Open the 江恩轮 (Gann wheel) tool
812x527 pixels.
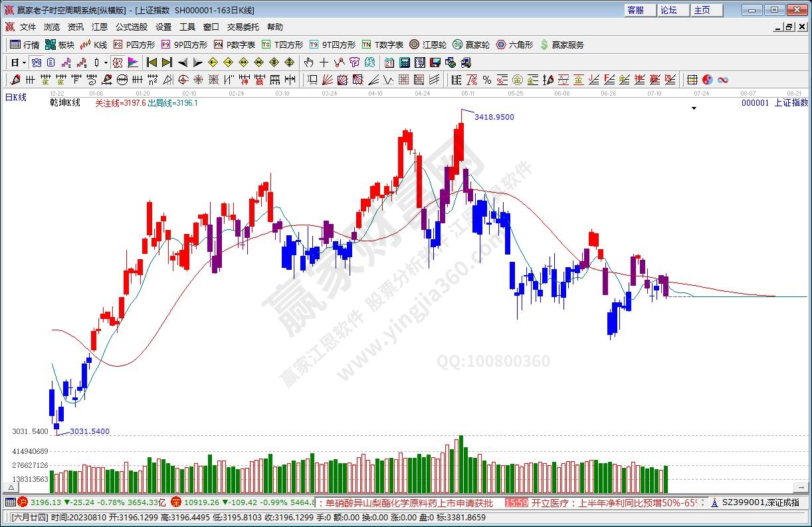pyautogui.click(x=428, y=45)
